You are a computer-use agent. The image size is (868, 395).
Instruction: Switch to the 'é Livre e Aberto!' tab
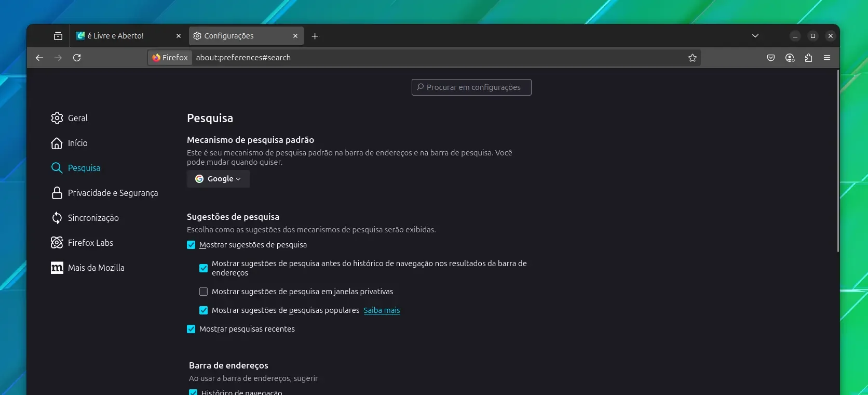coord(129,36)
